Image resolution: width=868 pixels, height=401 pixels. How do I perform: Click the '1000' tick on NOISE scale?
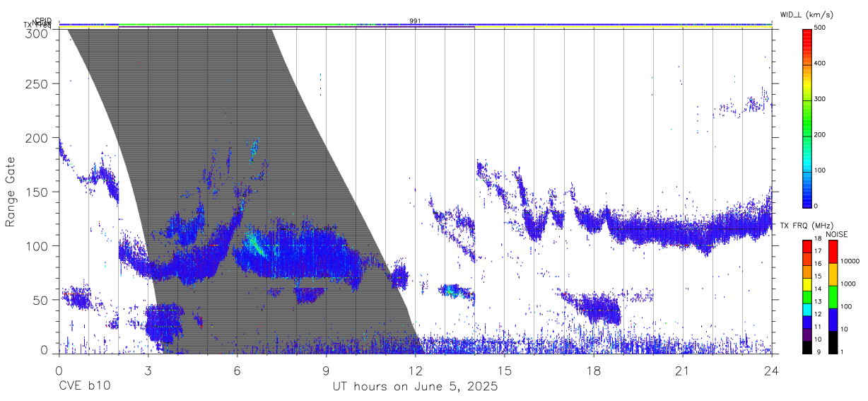[848, 284]
